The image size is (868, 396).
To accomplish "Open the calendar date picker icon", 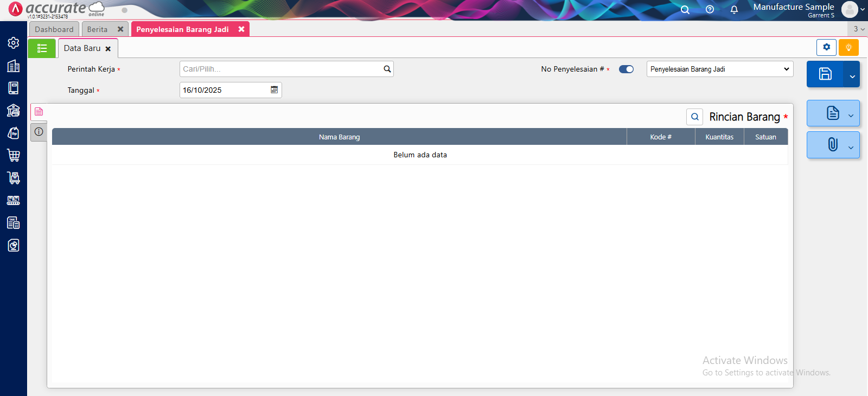I will (x=275, y=90).
